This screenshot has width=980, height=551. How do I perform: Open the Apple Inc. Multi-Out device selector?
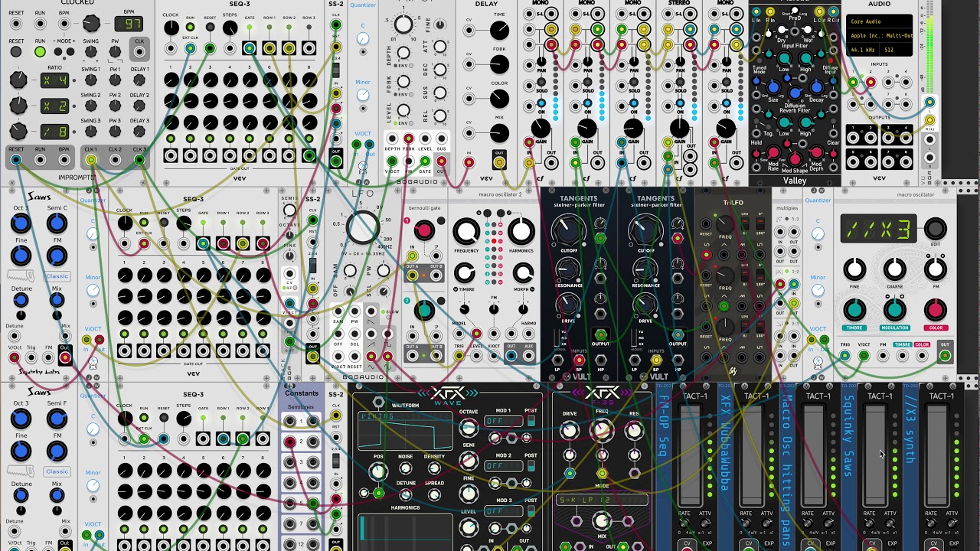click(880, 36)
